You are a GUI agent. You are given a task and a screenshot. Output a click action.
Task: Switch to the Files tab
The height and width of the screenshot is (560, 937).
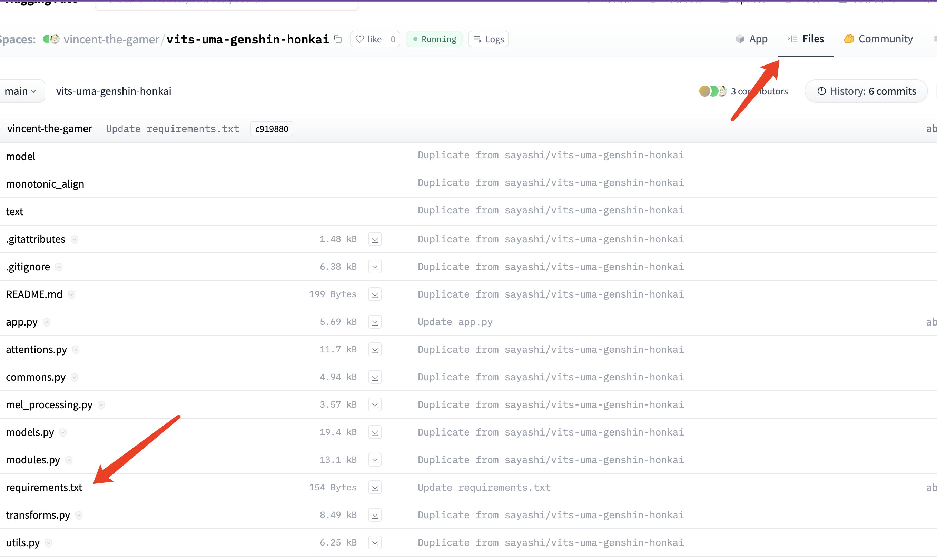tap(806, 39)
